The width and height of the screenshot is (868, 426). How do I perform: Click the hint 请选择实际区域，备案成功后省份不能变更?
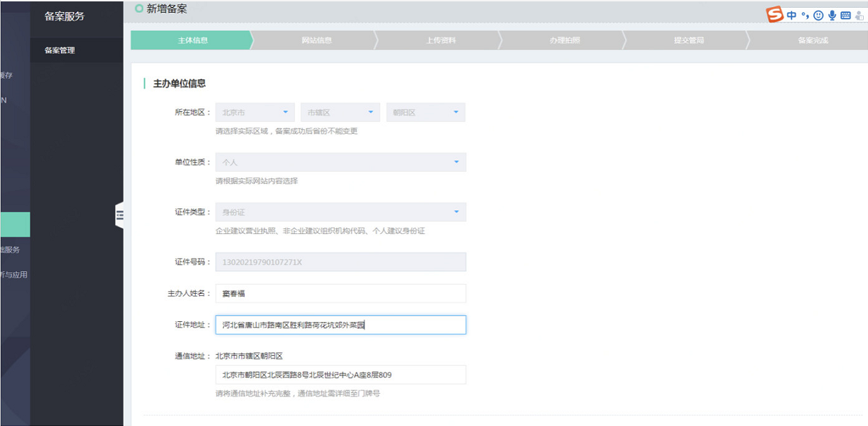tap(287, 131)
